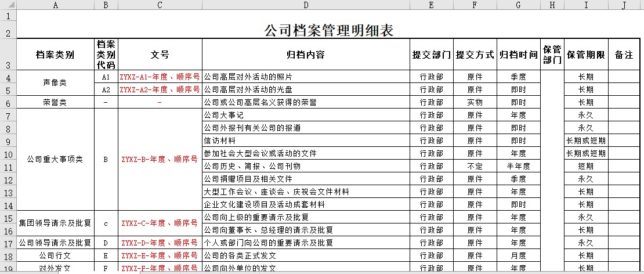
Task: Click the 保管期限 header cell
Action: (586, 55)
